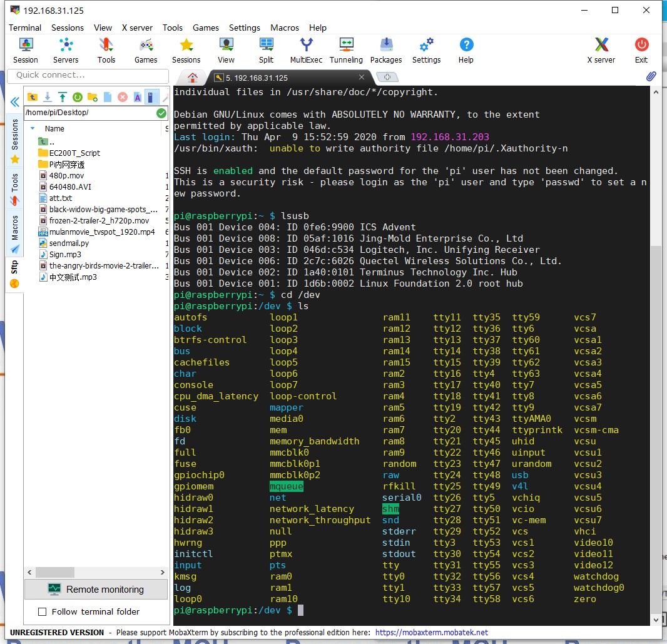This screenshot has height=644, width=667.
Task: Open the Games toolbar icon
Action: pyautogui.click(x=146, y=50)
